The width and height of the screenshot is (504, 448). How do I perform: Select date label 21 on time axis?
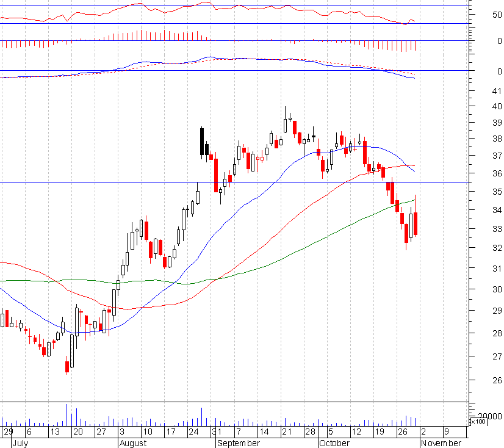tap(287, 432)
